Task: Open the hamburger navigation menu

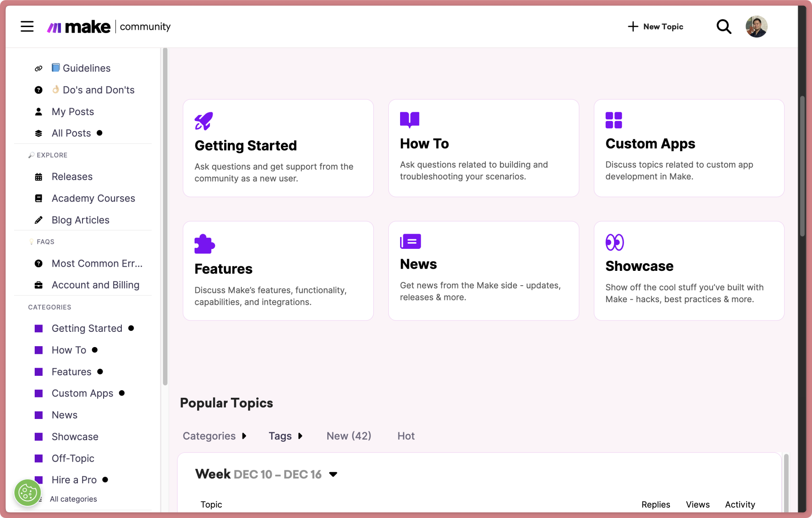Action: click(27, 26)
